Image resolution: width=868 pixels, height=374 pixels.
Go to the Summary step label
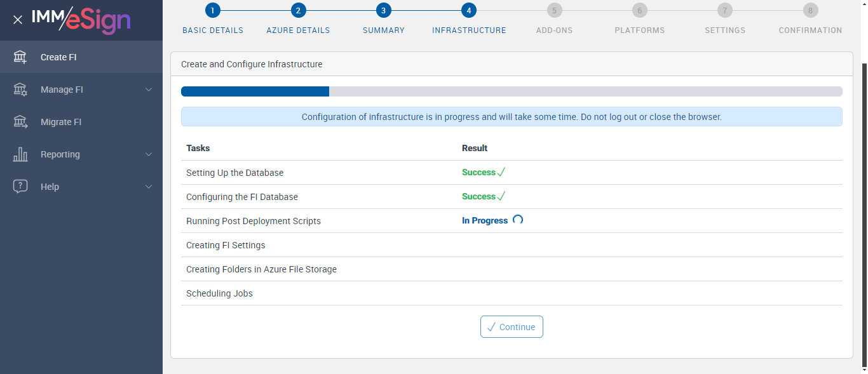[384, 30]
